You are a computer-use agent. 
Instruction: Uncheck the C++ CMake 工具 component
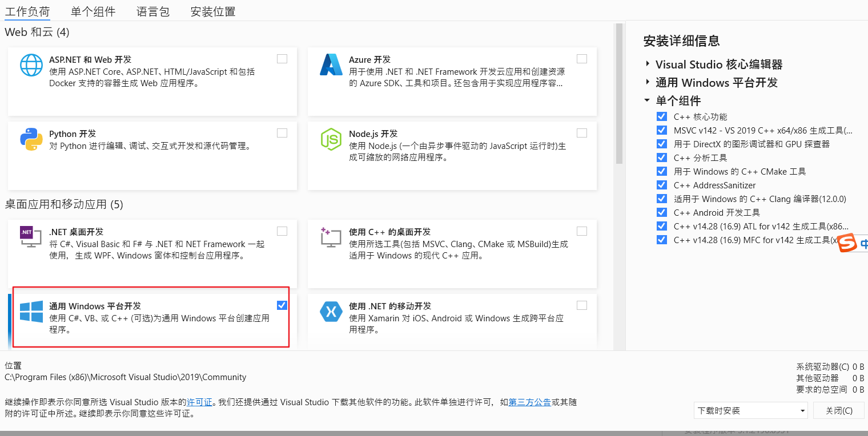662,171
